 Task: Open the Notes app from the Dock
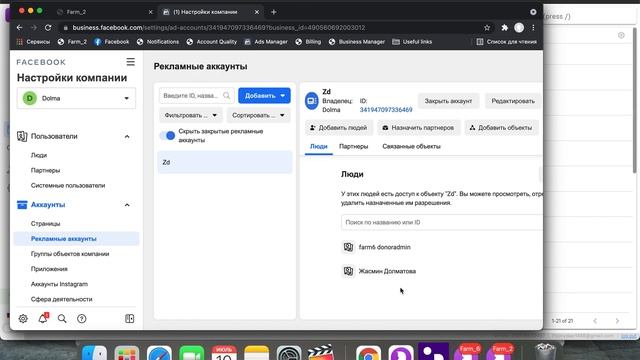(x=256, y=353)
